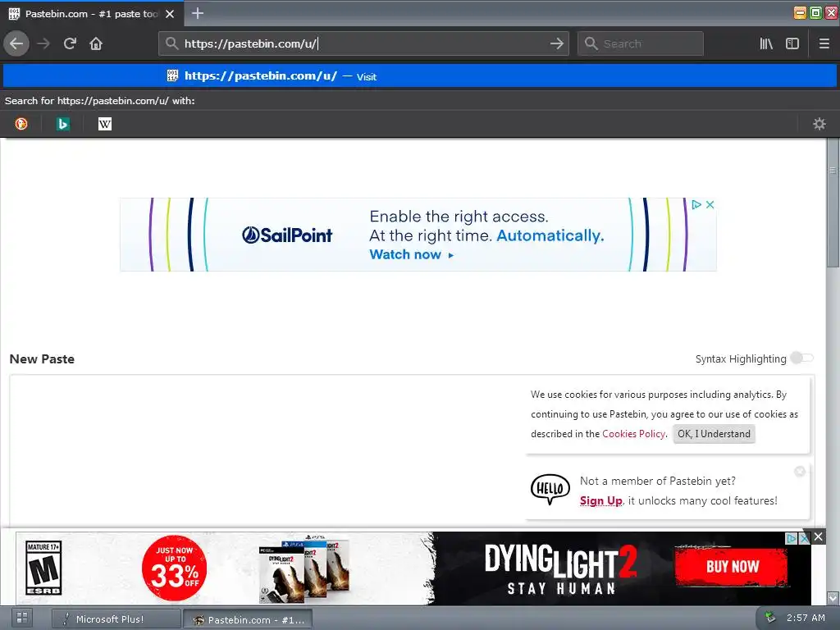Search with Bing engine icon

coord(62,124)
